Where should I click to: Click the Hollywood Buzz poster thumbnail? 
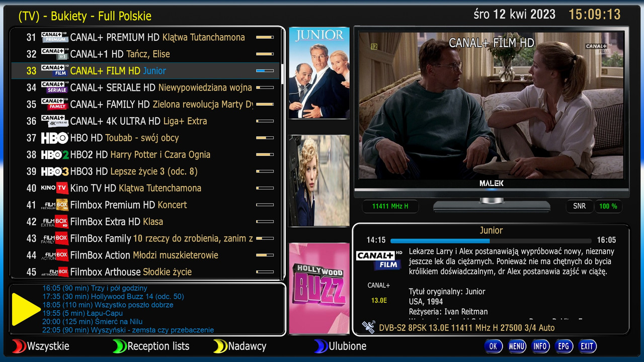click(319, 288)
